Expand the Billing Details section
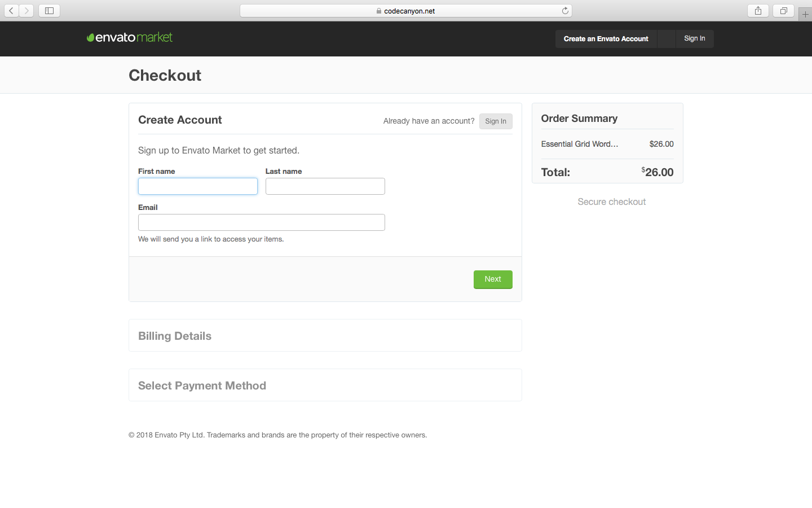This screenshot has height=508, width=812. pyautogui.click(x=175, y=336)
